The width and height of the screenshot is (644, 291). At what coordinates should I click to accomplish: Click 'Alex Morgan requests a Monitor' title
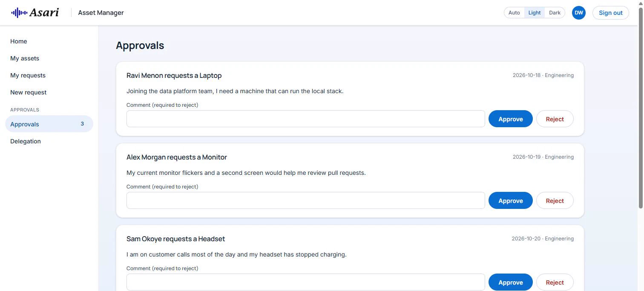click(177, 157)
